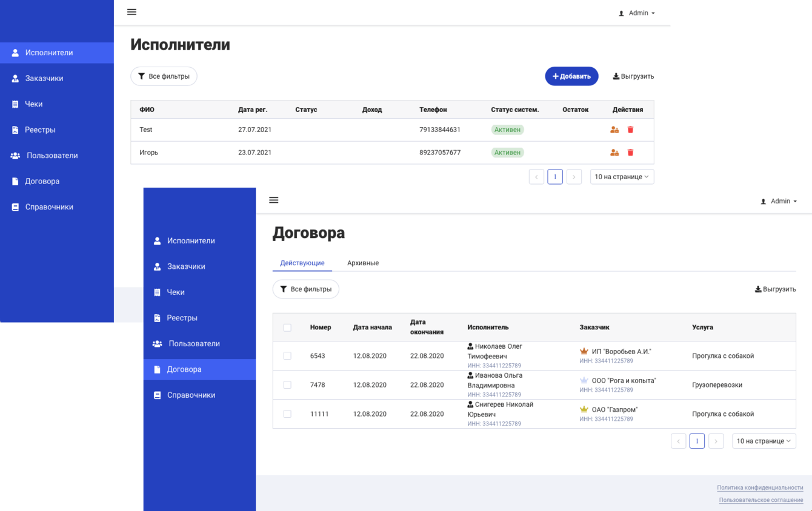The image size is (812, 511).
Task: Click the person icon beside Иванова Ольга
Action: click(x=470, y=375)
